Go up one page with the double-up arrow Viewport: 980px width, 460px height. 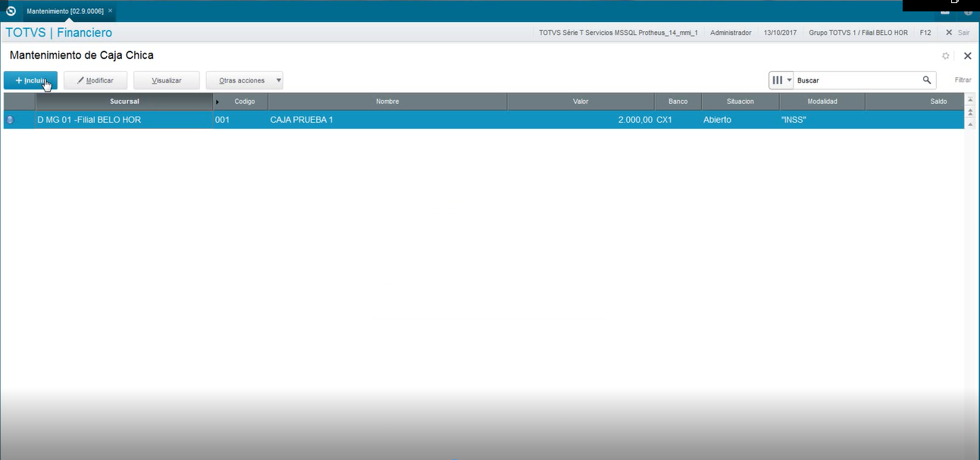click(x=970, y=111)
